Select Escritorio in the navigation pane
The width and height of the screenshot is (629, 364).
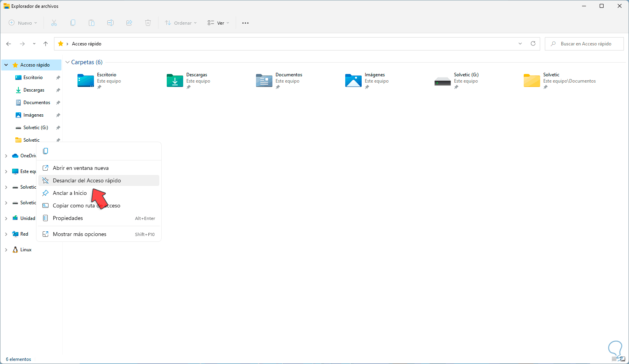click(x=33, y=77)
